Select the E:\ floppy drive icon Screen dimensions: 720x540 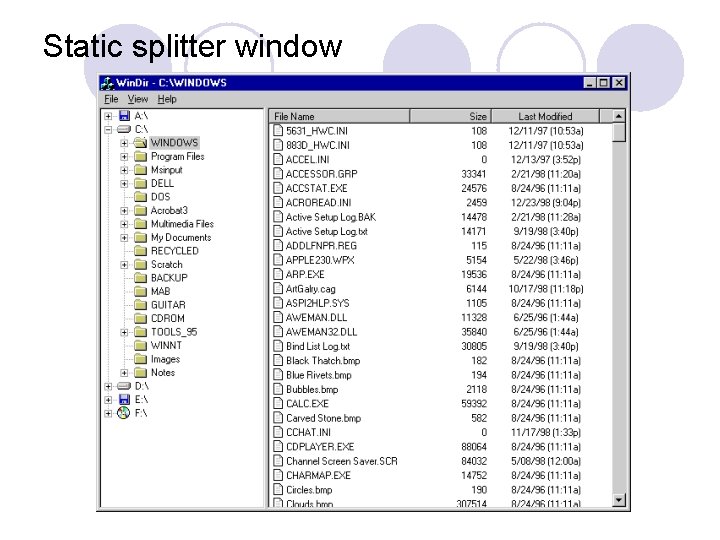(x=124, y=399)
